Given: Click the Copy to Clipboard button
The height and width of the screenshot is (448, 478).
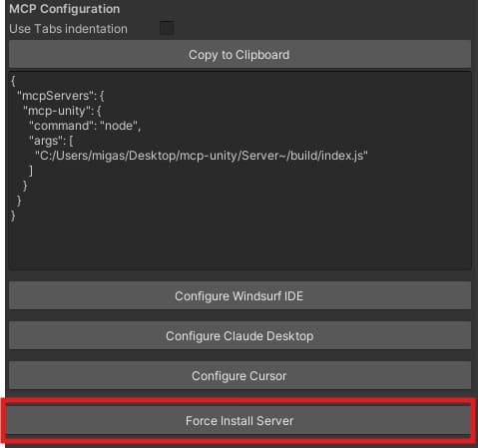Looking at the screenshot, I should tap(239, 55).
